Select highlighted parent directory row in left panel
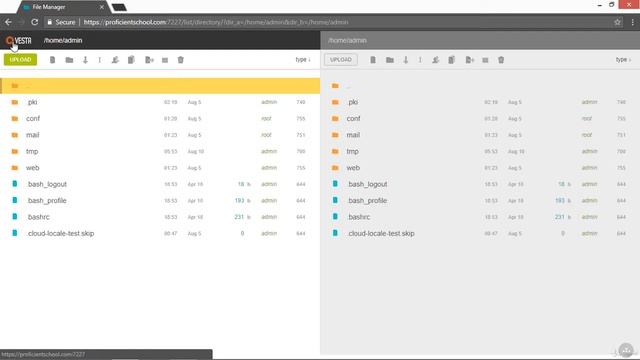The image size is (640, 360). pyautogui.click(x=160, y=86)
